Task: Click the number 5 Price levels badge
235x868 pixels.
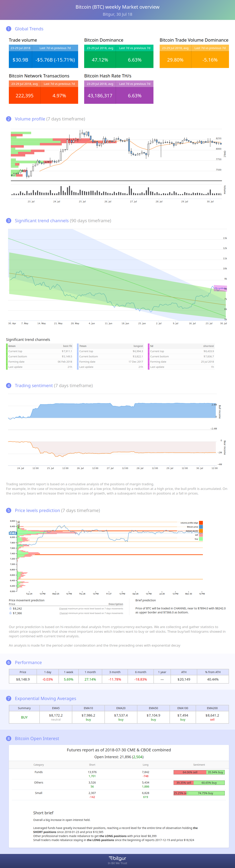Action: 9,510
